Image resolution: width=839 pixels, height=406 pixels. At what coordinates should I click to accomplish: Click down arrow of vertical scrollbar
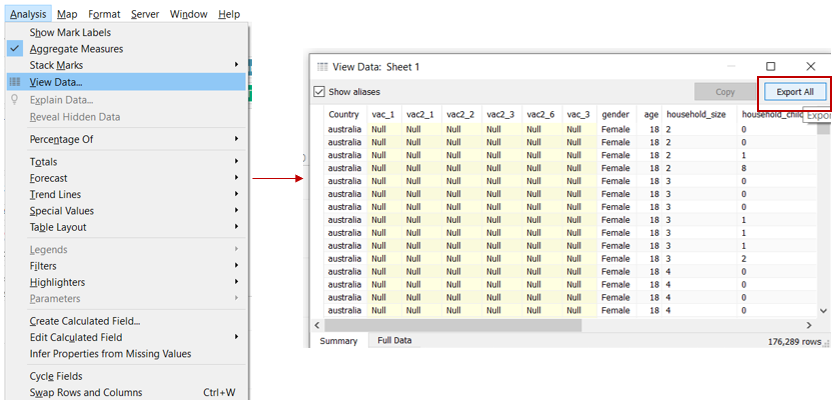823,311
